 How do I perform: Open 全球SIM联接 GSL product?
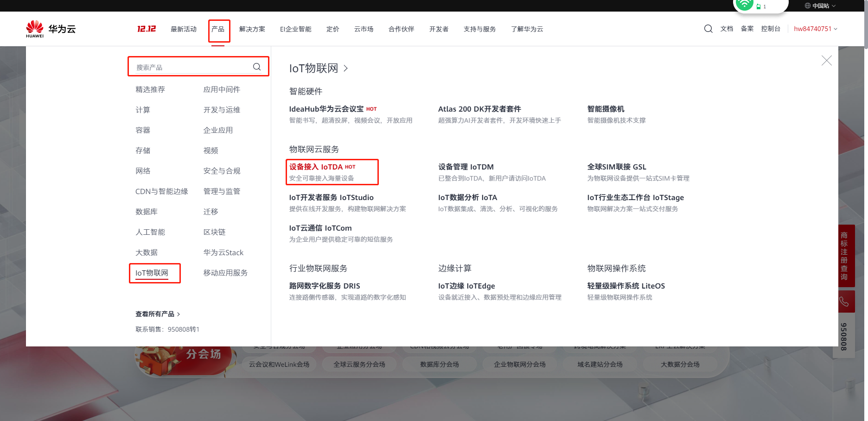(x=617, y=167)
